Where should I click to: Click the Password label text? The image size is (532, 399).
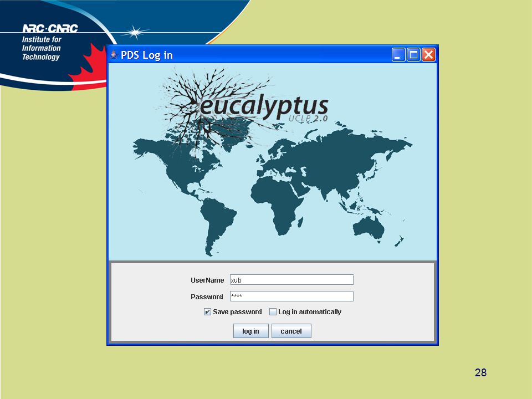tap(207, 297)
